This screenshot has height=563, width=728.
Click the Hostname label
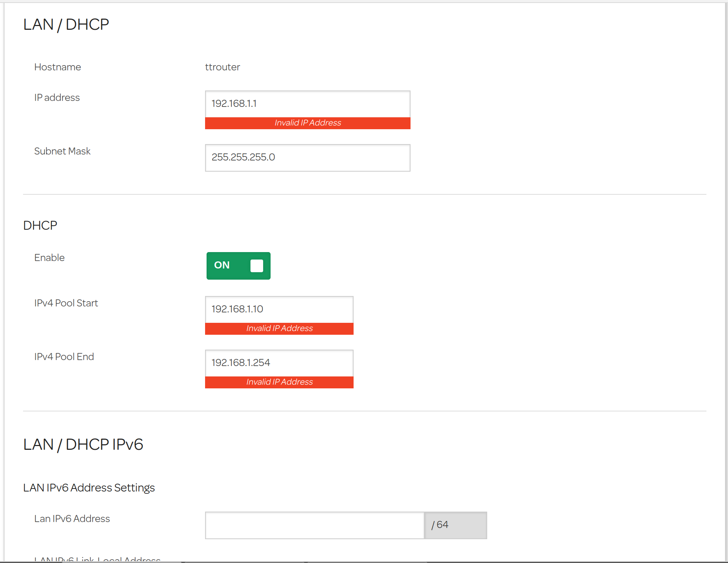58,67
